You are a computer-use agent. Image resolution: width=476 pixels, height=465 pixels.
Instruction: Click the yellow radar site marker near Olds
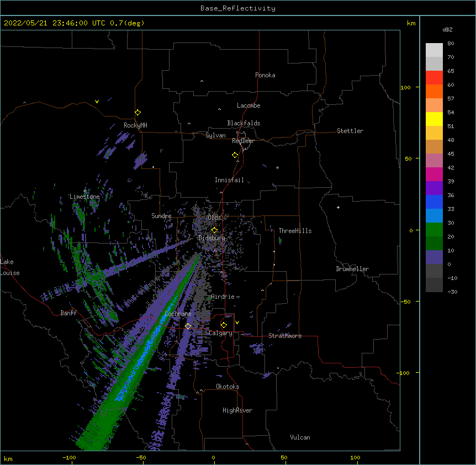coord(214,230)
